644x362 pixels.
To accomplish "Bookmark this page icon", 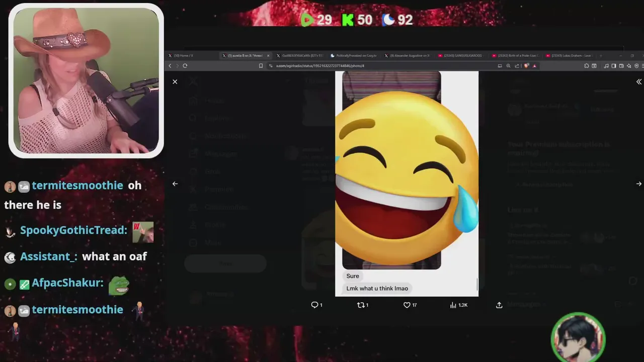I will [261, 66].
